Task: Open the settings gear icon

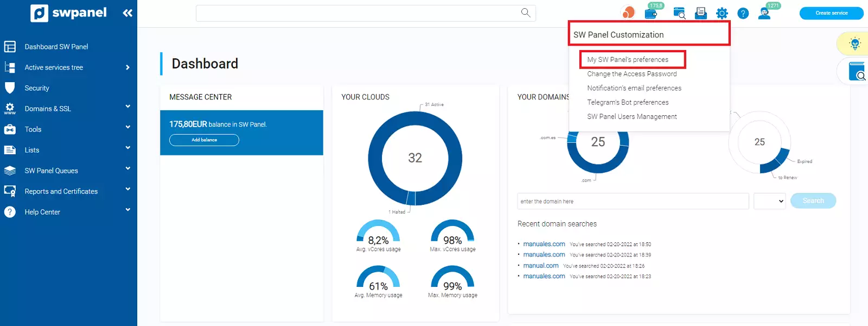Action: [x=722, y=14]
